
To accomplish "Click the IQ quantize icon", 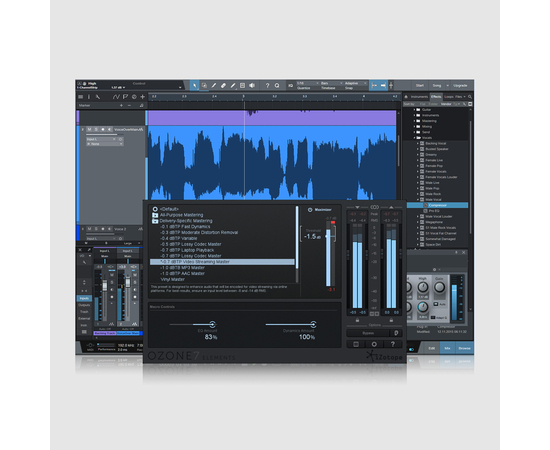I will pyautogui.click(x=290, y=85).
